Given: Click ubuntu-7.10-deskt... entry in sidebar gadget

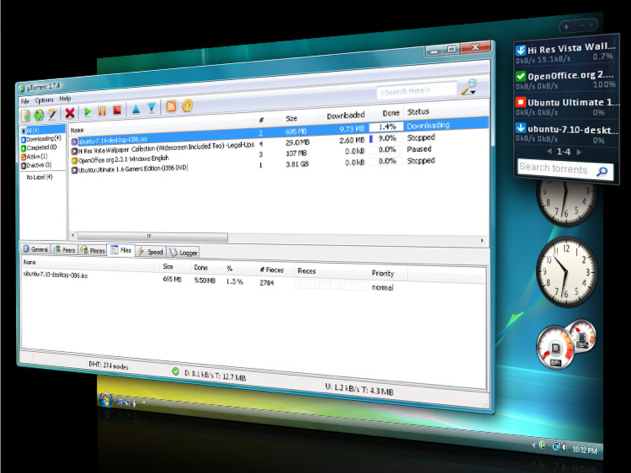Looking at the screenshot, I should point(567,134).
